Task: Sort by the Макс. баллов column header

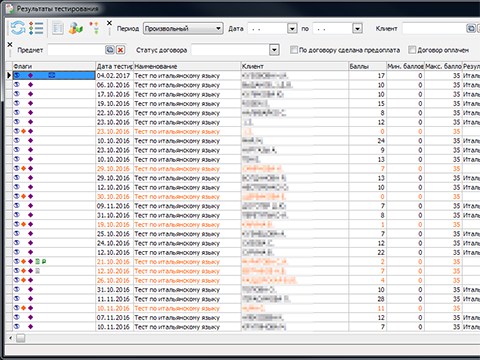Action: (443, 66)
